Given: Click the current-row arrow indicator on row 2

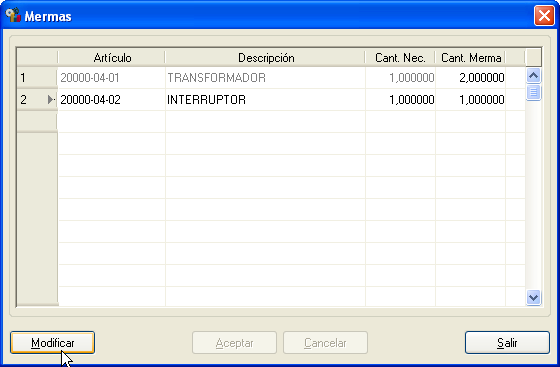Looking at the screenshot, I should click(51, 100).
